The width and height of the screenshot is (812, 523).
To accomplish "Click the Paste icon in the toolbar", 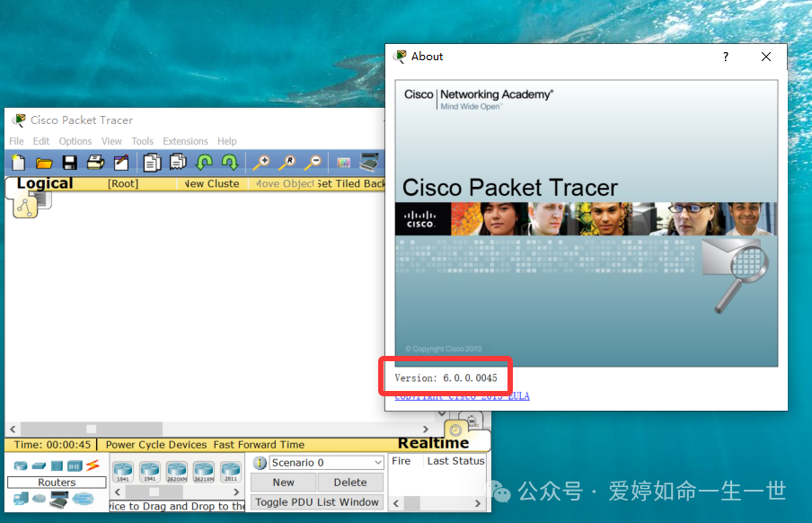I will pos(178,163).
